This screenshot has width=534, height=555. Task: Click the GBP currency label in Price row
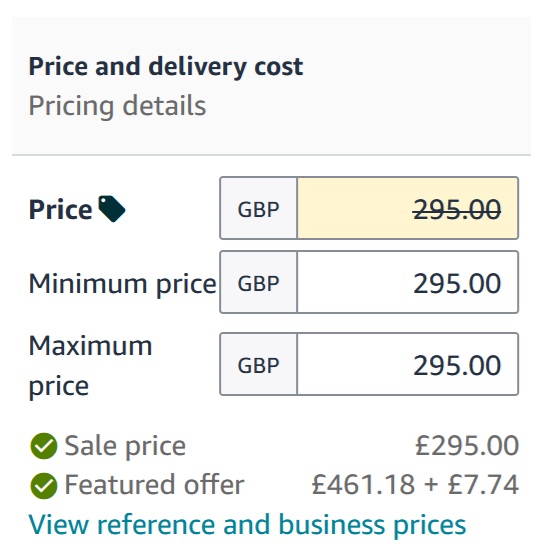tap(258, 208)
